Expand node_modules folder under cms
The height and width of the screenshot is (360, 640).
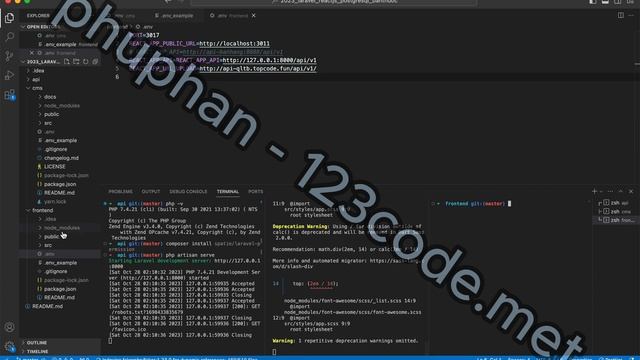click(x=62, y=106)
